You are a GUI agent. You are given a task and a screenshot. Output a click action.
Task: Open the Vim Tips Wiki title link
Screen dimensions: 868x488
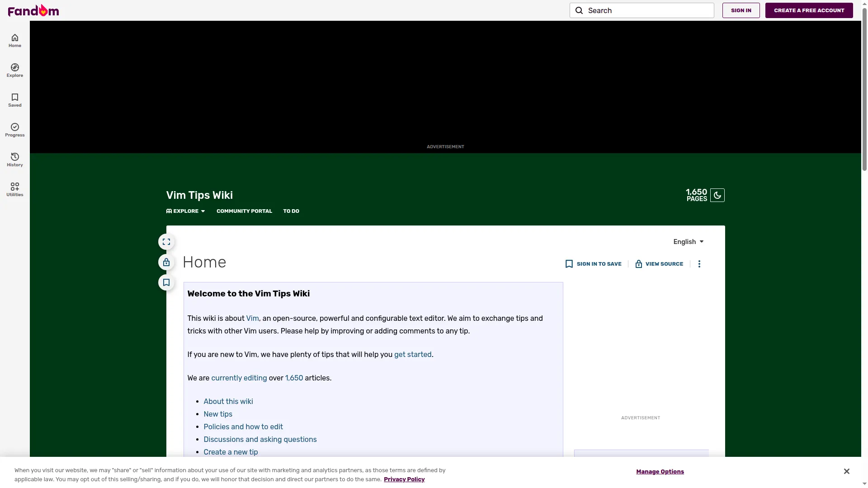[x=199, y=195]
